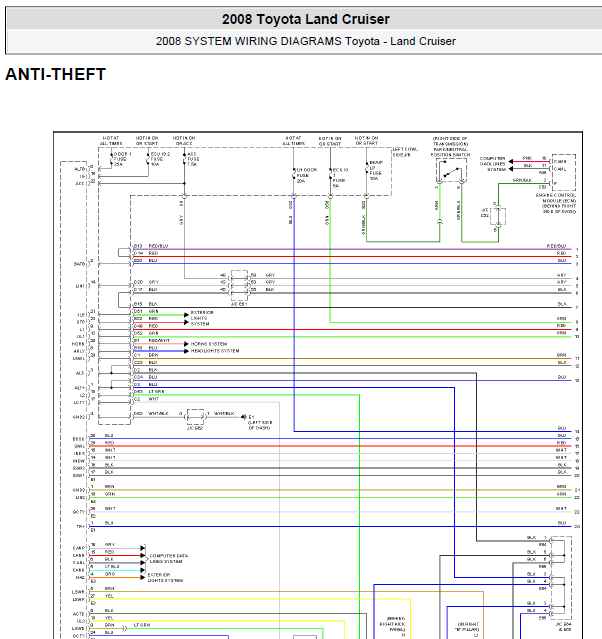Screen dimensions: 602x639
Task: Click the J/C E61 junction connector label
Action: pos(239,304)
